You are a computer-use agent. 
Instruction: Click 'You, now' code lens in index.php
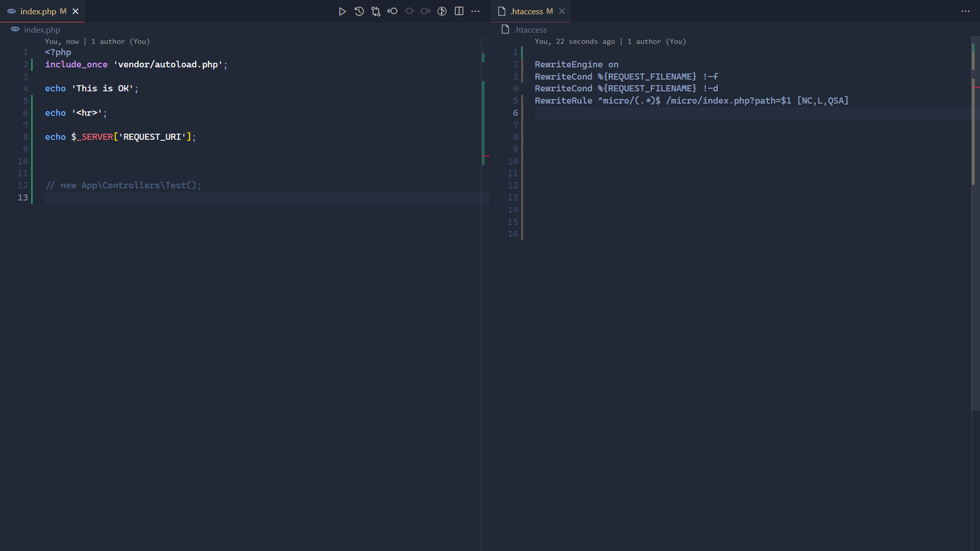62,41
